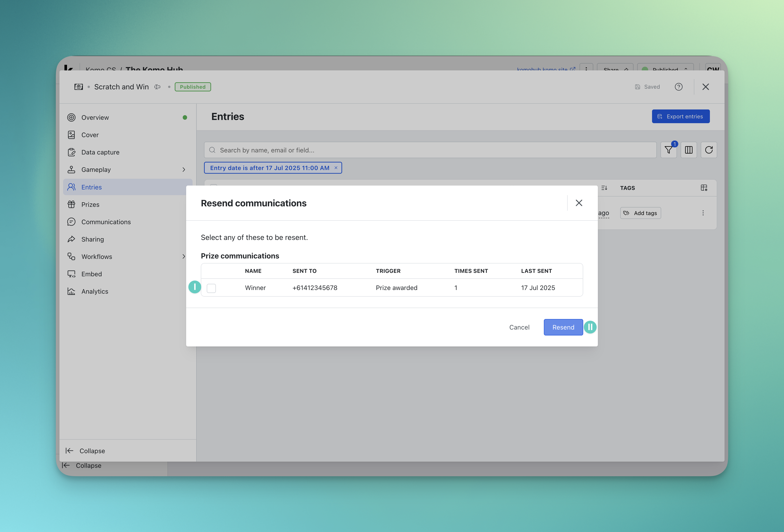Click the rename icon beside Scratch and Win
784x532 pixels.
157,87
